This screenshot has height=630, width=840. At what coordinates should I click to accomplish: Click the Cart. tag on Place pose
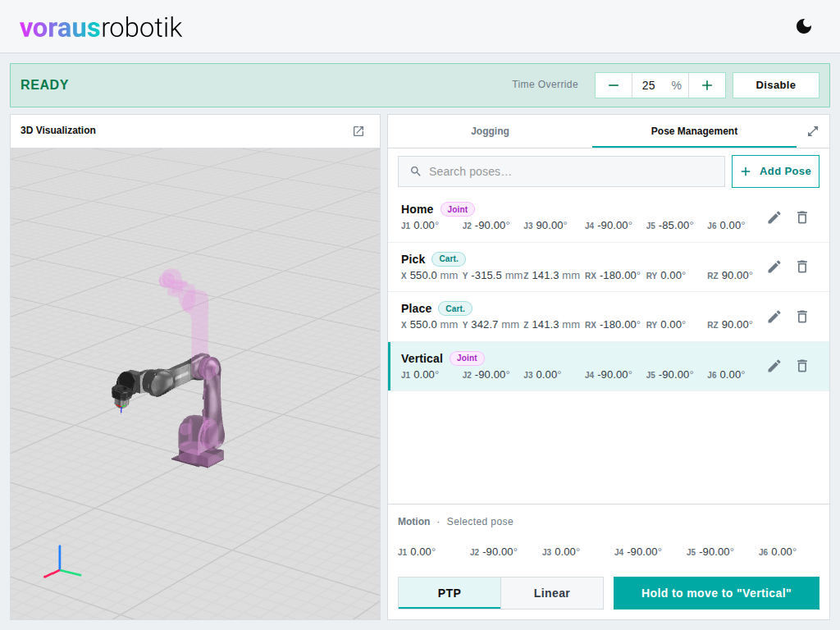454,308
